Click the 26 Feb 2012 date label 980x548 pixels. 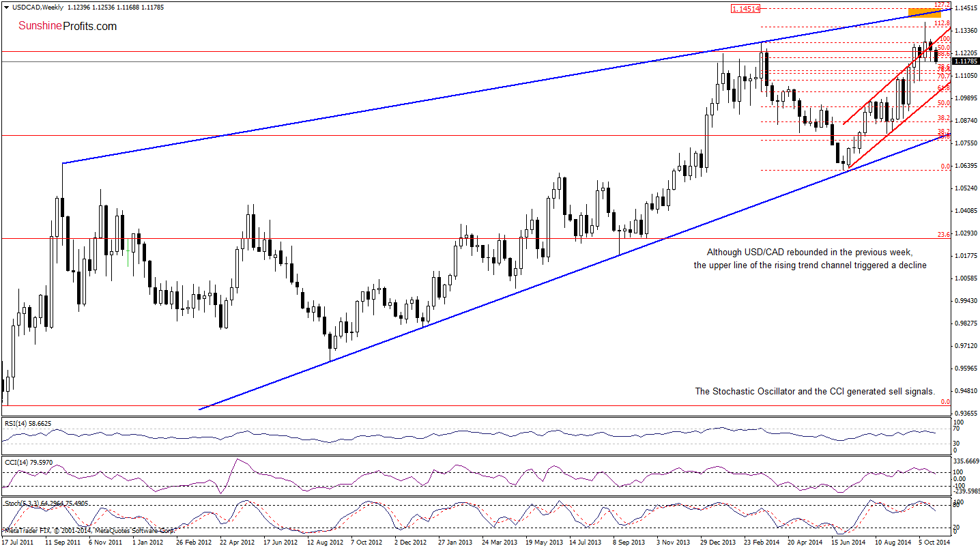(192, 542)
